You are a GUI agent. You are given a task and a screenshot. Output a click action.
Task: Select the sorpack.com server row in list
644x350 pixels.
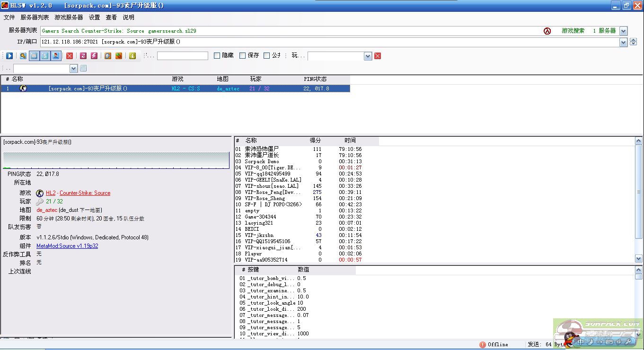pyautogui.click(x=175, y=88)
